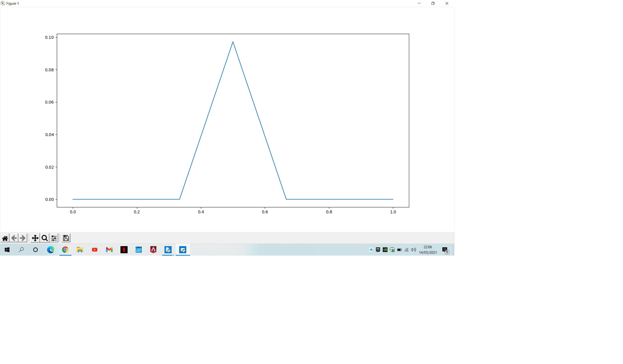Minimize the Figure 1 window

tap(419, 4)
